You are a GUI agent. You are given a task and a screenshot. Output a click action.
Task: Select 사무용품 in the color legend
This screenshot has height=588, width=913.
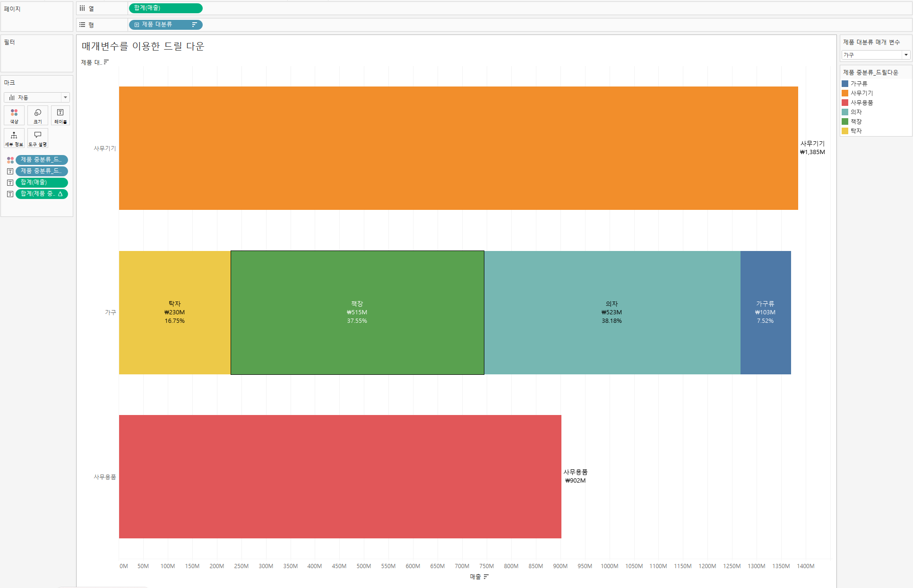point(861,103)
